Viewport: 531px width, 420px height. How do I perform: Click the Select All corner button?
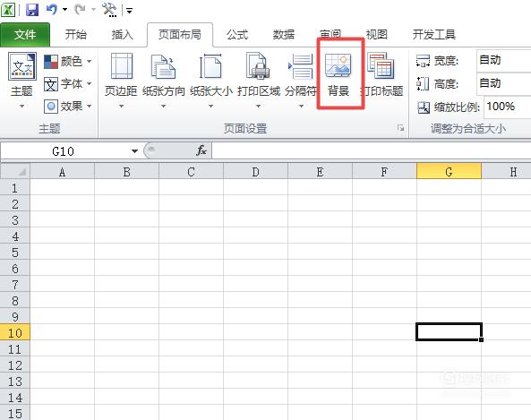pyautogui.click(x=15, y=171)
